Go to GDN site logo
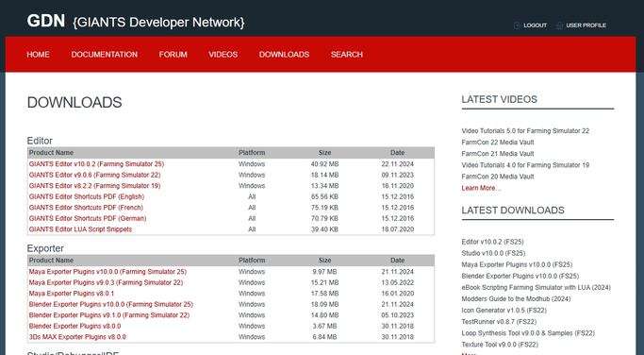This screenshot has height=355, width=644. [136, 21]
